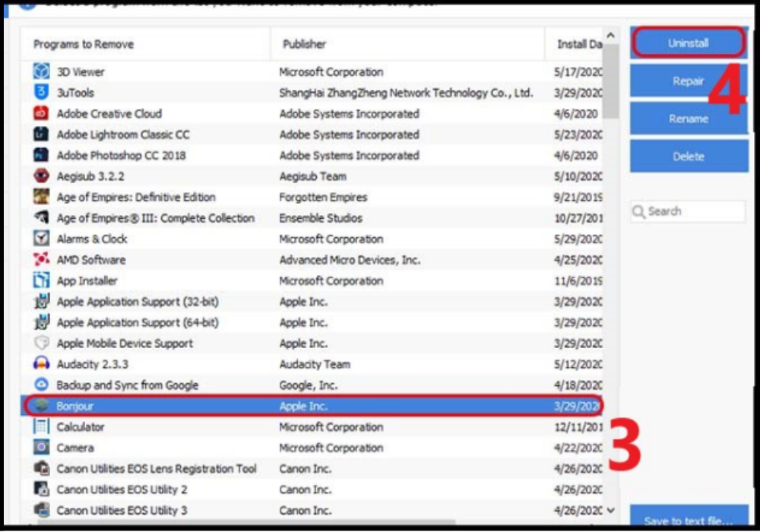
Task: Select Alarms & Clock program name
Action: (x=92, y=239)
